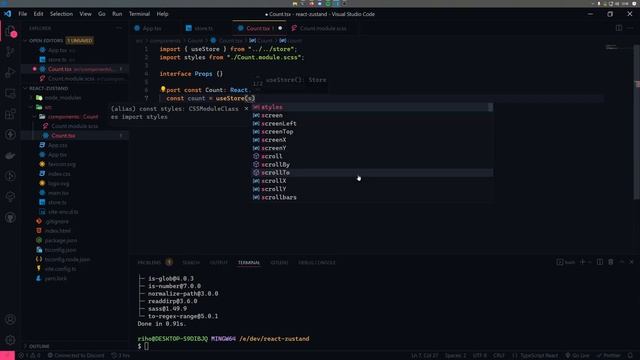The image size is (640, 360).
Task: Switch to the store.ts editor tab
Action: (203, 28)
